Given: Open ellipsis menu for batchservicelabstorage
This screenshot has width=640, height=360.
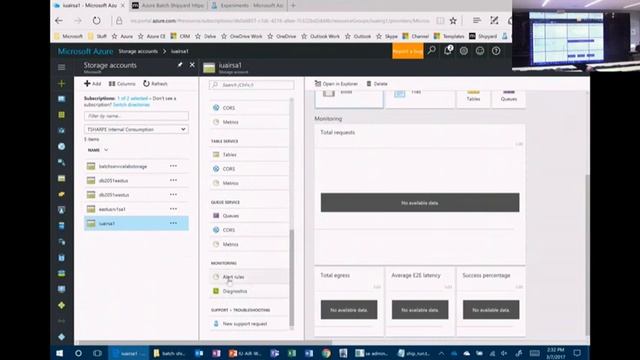Looking at the screenshot, I should point(173,166).
